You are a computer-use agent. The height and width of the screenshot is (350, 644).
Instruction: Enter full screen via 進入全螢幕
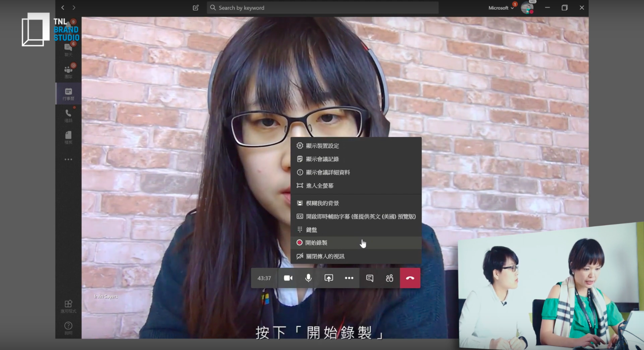pos(320,186)
